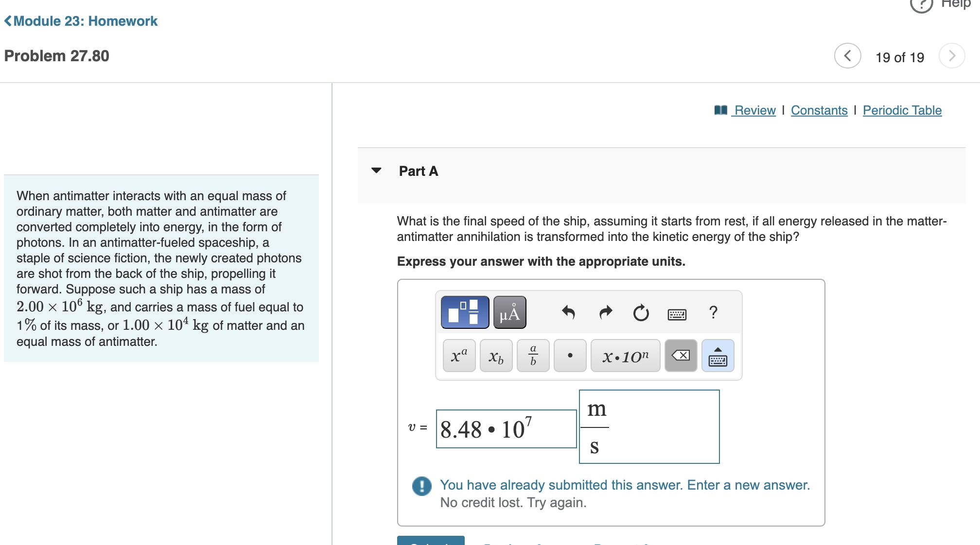Insert a multiplication dot symbol
980x545 pixels.
click(x=570, y=356)
